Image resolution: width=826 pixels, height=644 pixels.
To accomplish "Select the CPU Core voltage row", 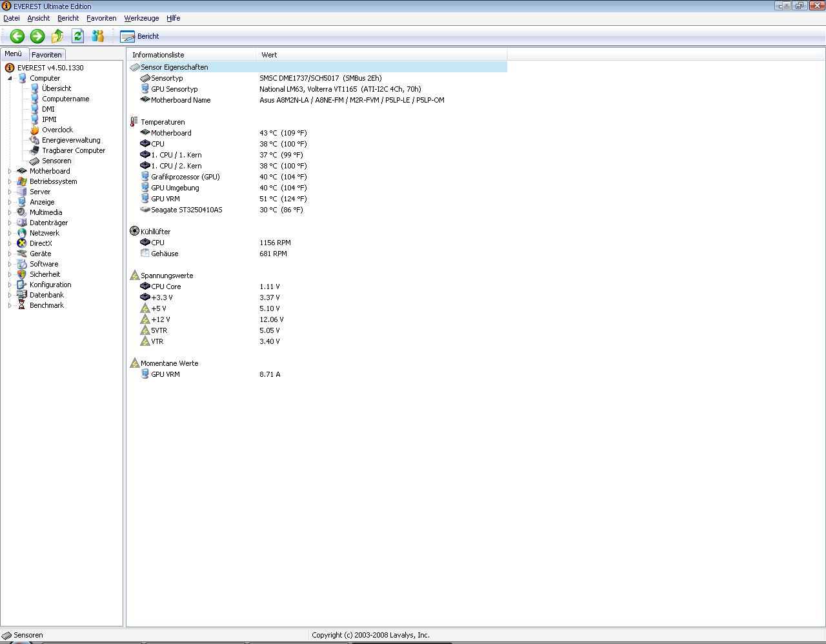I will pos(317,287).
